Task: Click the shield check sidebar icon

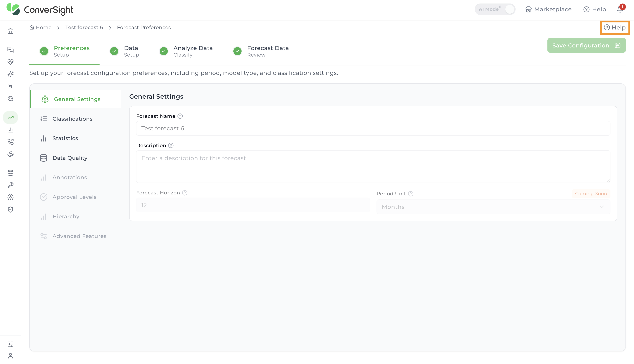Action: 11,209
